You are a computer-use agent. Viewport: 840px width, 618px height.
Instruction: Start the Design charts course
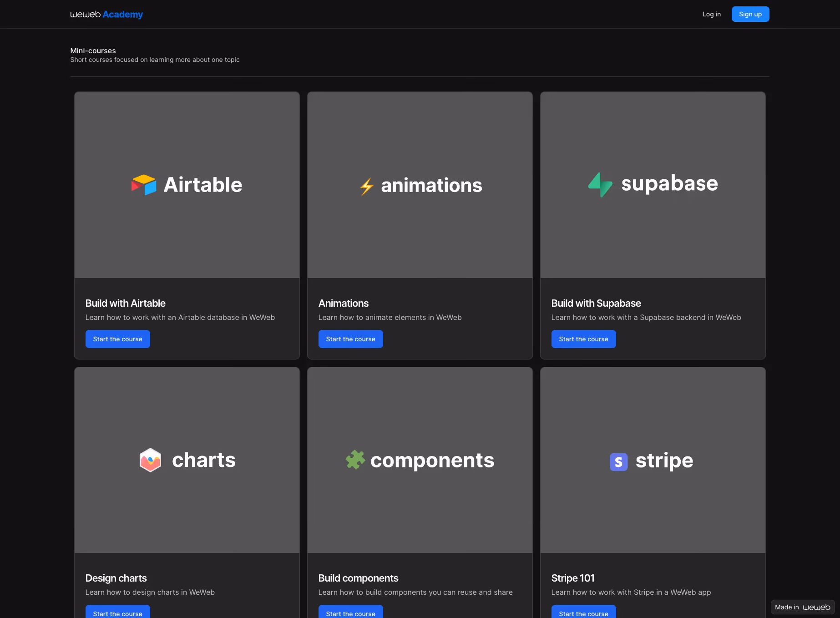tap(118, 612)
